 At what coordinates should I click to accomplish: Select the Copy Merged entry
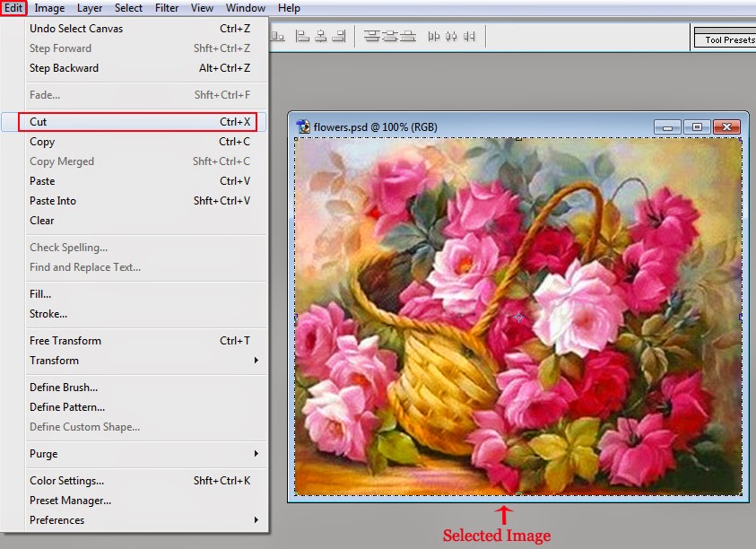[x=140, y=161]
